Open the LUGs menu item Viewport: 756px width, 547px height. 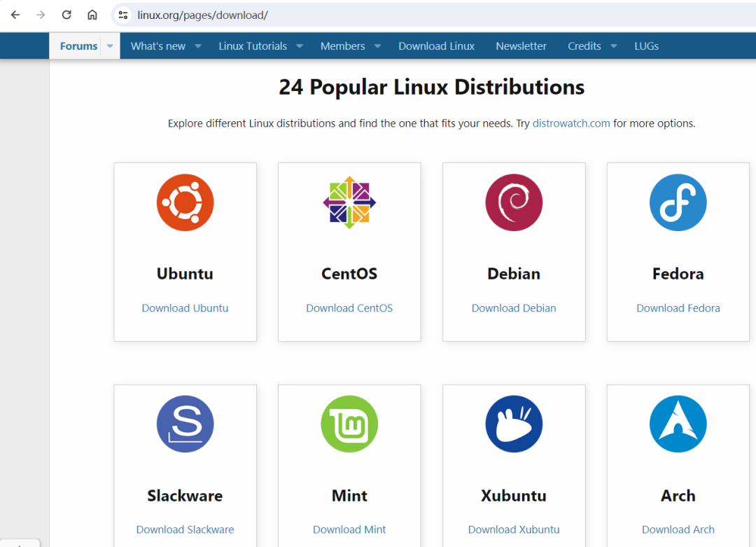pos(647,46)
